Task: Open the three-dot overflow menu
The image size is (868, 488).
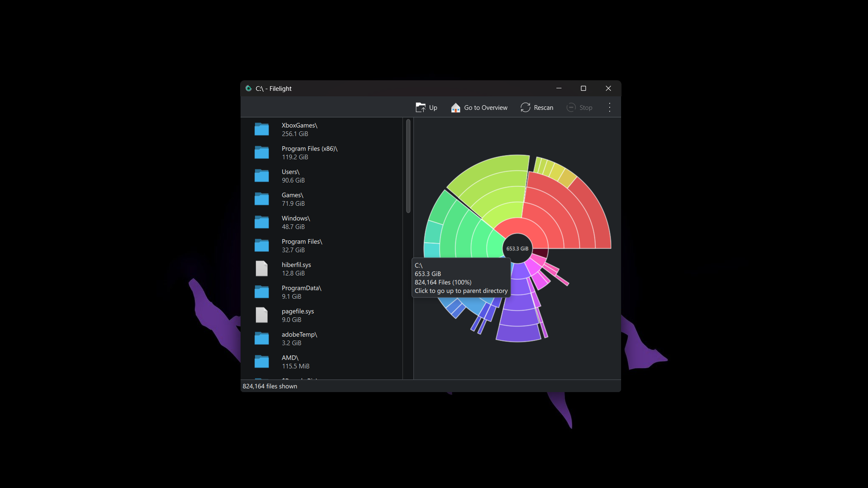Action: pos(609,108)
